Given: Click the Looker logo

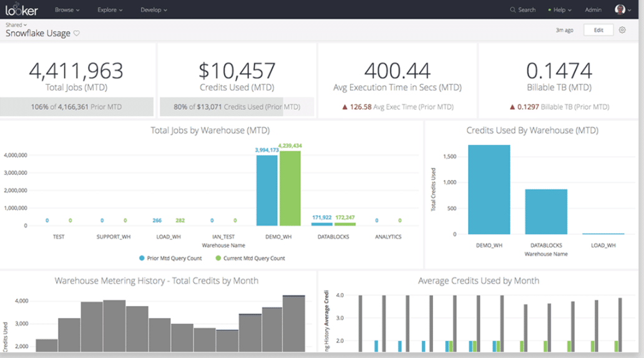Looking at the screenshot, I should 21,9.
